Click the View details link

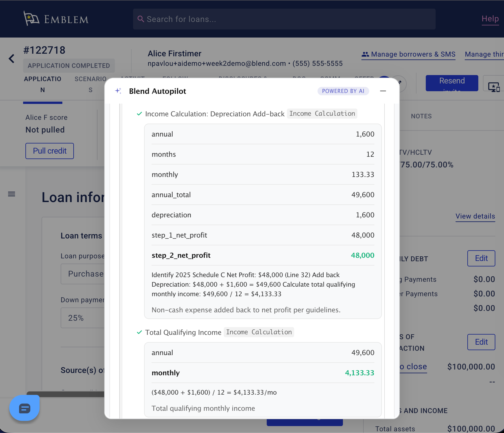point(475,216)
